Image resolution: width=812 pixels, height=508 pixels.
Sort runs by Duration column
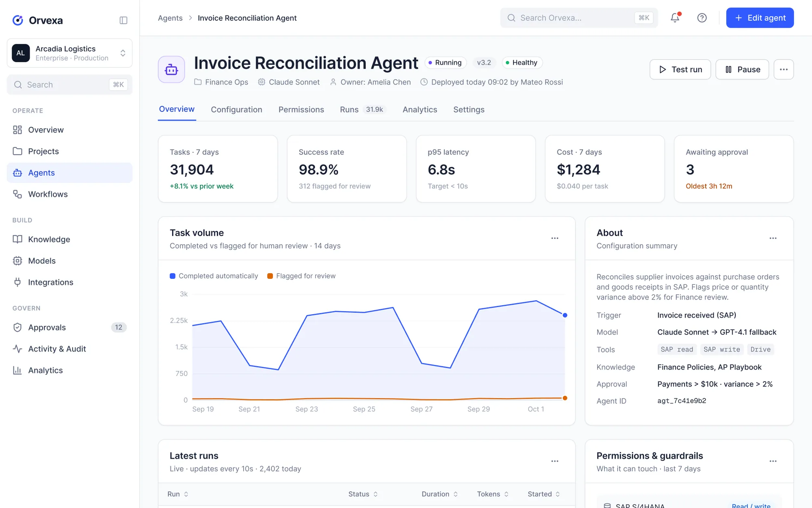pos(440,494)
